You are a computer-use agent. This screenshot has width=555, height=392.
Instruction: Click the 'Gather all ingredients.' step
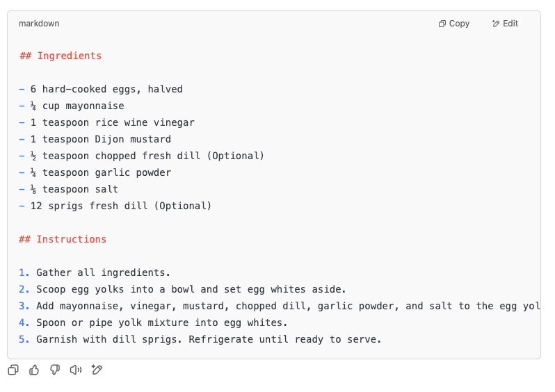95,272
